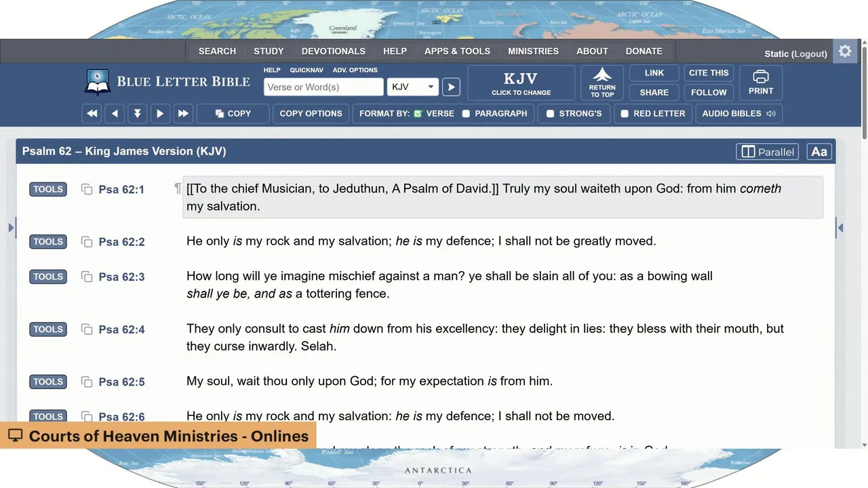Enable the Strong's checkbox
868x488 pixels.
(550, 114)
